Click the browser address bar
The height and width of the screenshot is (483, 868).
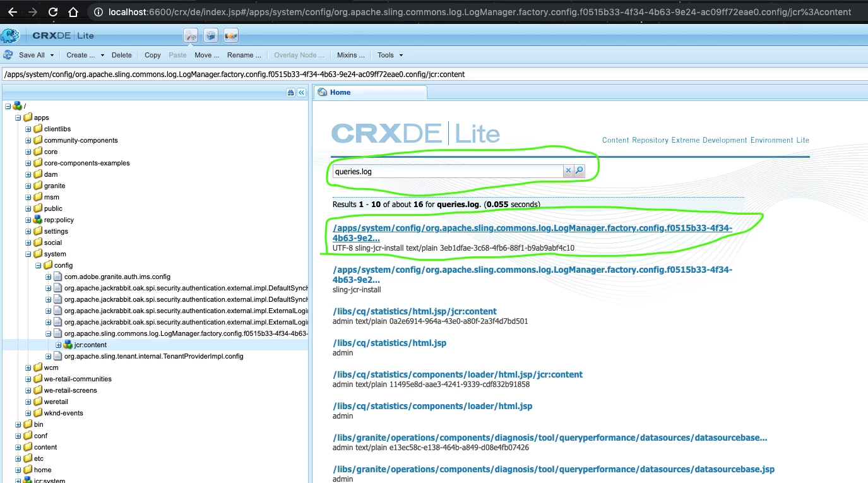tap(477, 12)
